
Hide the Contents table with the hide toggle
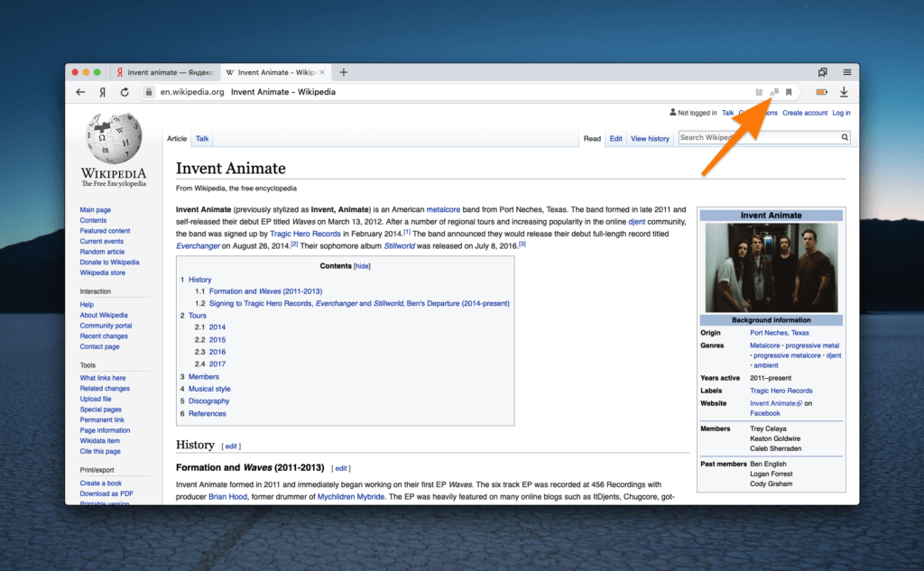pyautogui.click(x=362, y=266)
